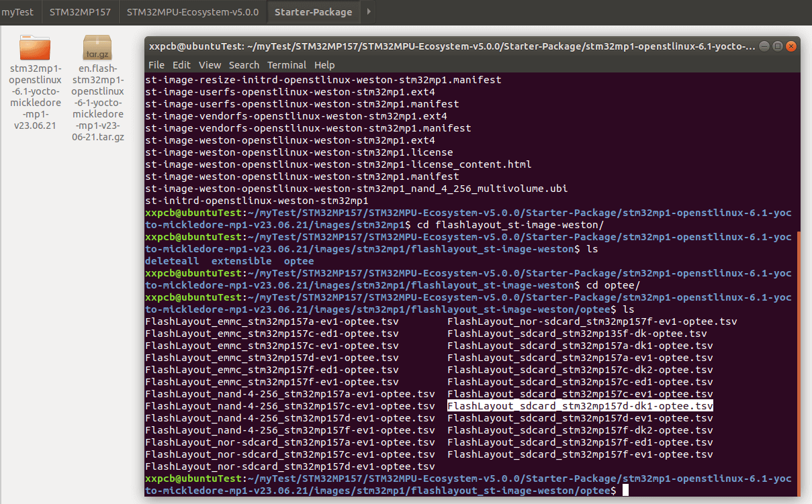Click FlashLayout_sdcard_stm32mp157c-ev1-optee.tsv

pos(580,394)
